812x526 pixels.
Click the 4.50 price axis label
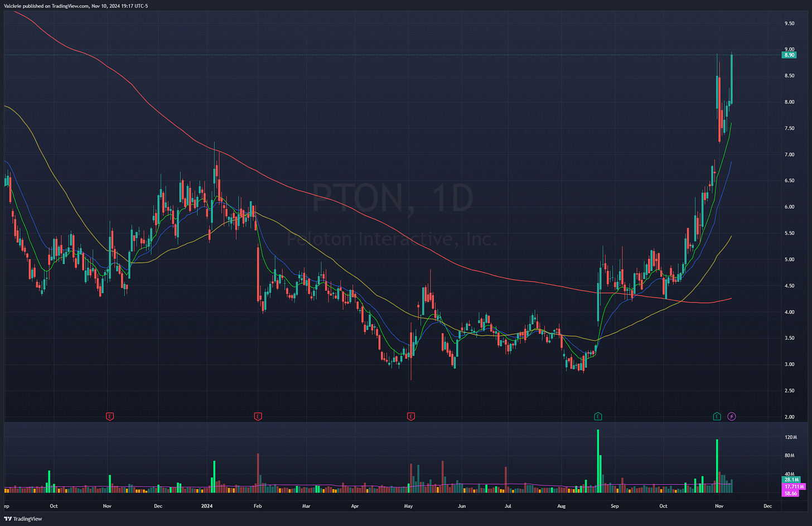point(790,286)
